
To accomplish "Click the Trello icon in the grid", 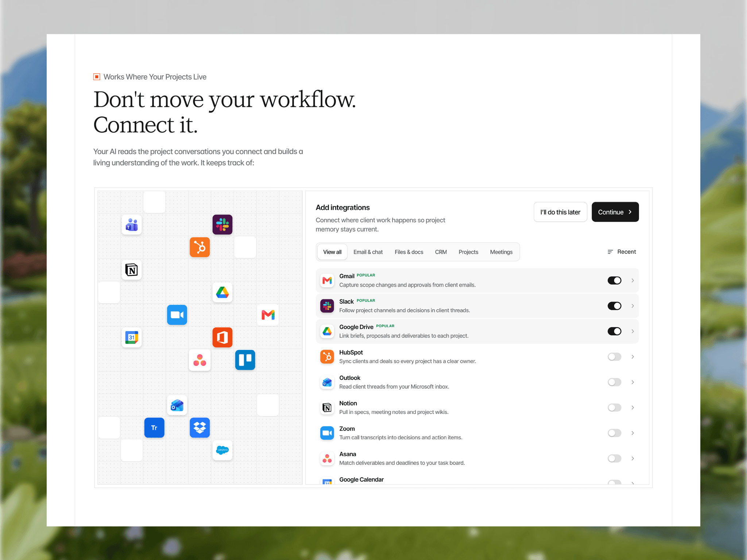I will click(245, 360).
